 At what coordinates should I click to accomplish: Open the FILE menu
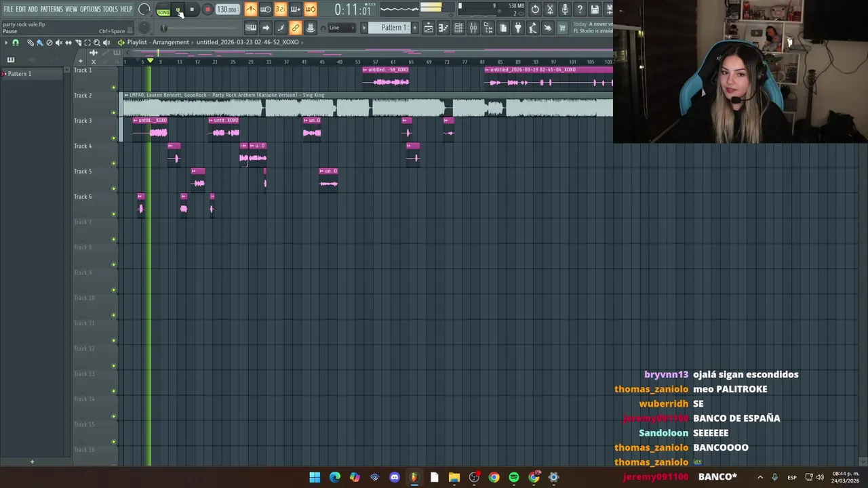[8, 9]
